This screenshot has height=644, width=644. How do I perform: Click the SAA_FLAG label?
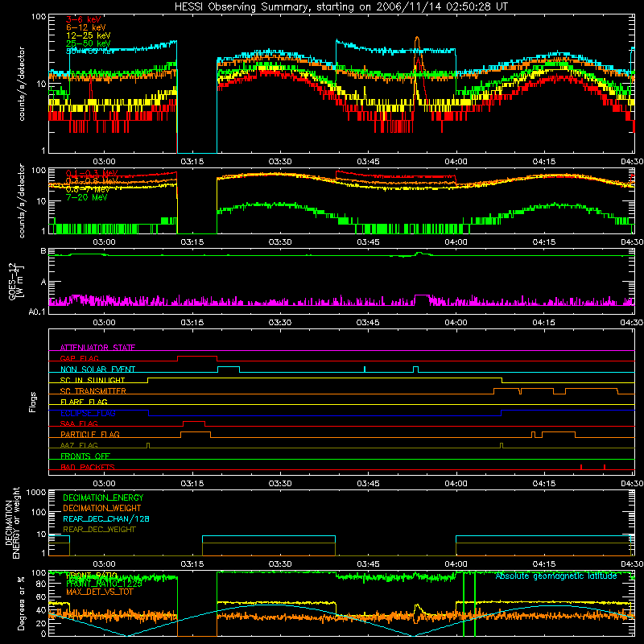(79, 423)
